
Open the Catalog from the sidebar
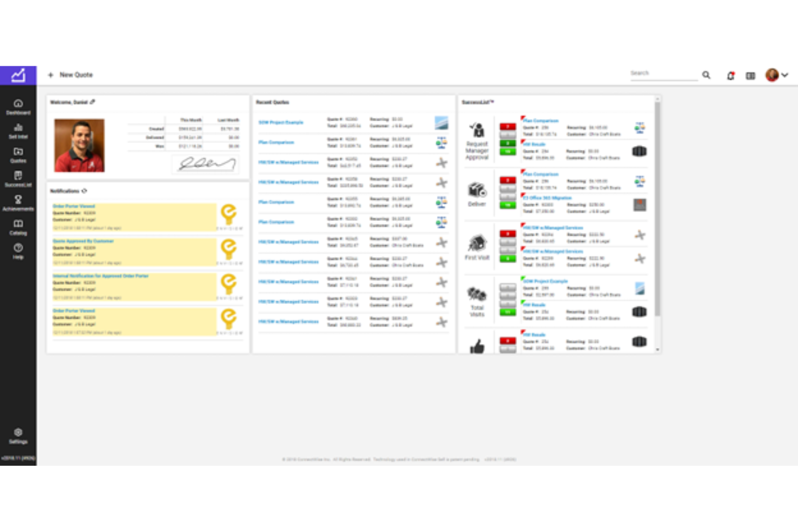click(x=18, y=227)
